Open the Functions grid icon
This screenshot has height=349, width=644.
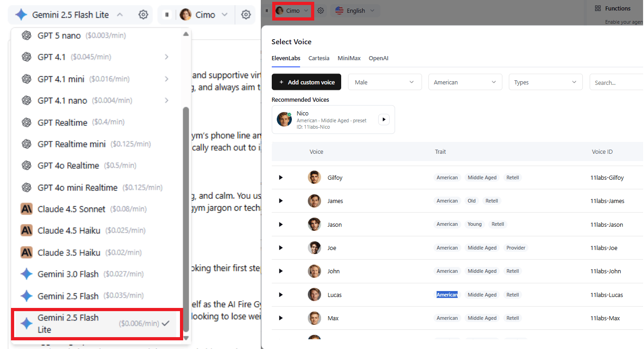(x=598, y=8)
